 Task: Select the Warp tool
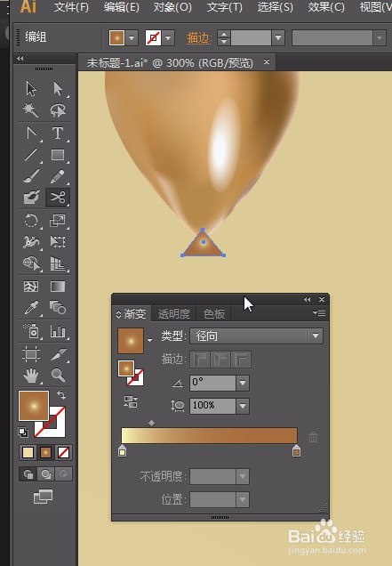point(31,241)
